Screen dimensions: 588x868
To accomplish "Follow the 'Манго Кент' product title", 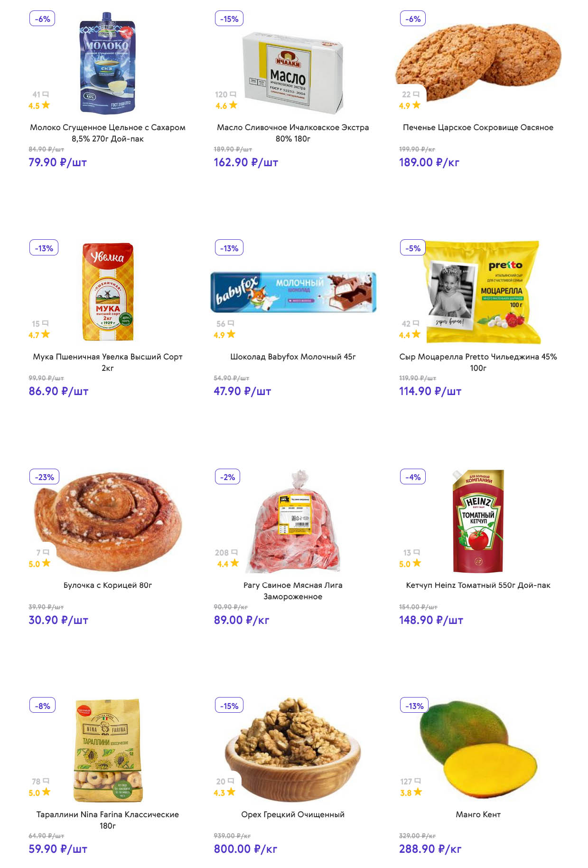I will click(x=478, y=814).
